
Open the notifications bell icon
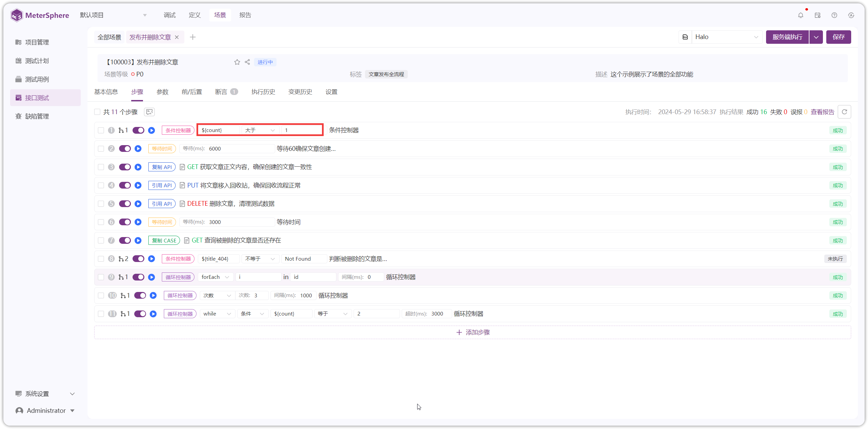(x=801, y=15)
